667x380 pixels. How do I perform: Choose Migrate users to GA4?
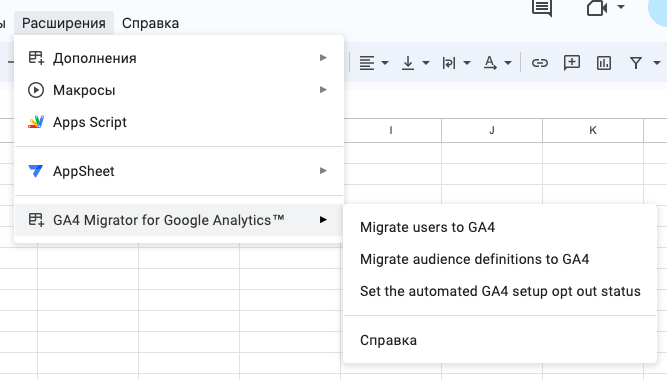click(500, 227)
